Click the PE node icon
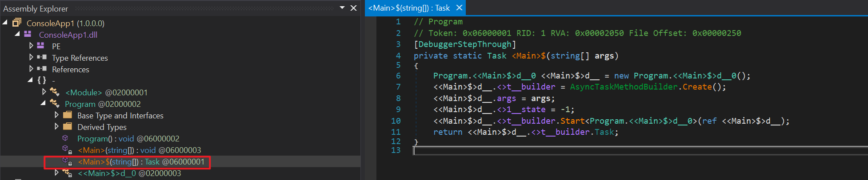This screenshot has height=180, width=868. (40, 46)
